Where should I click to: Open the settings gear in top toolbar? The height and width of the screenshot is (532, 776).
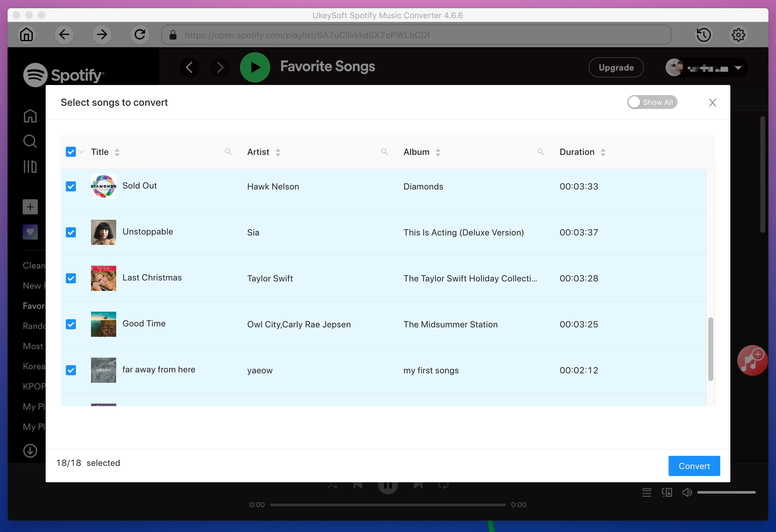(738, 34)
